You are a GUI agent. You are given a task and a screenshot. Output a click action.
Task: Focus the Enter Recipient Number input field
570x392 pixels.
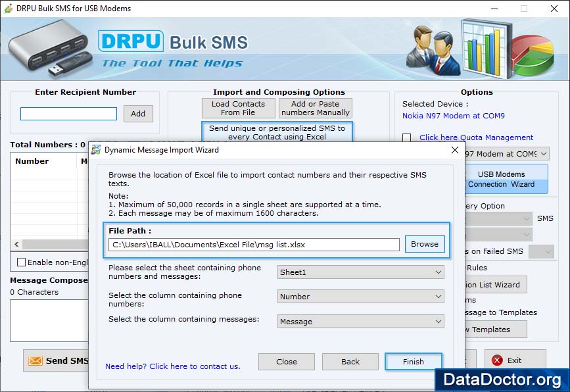pos(69,114)
